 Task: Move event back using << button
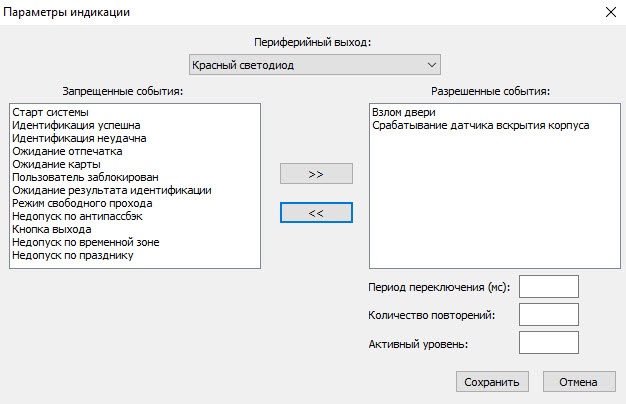(316, 212)
